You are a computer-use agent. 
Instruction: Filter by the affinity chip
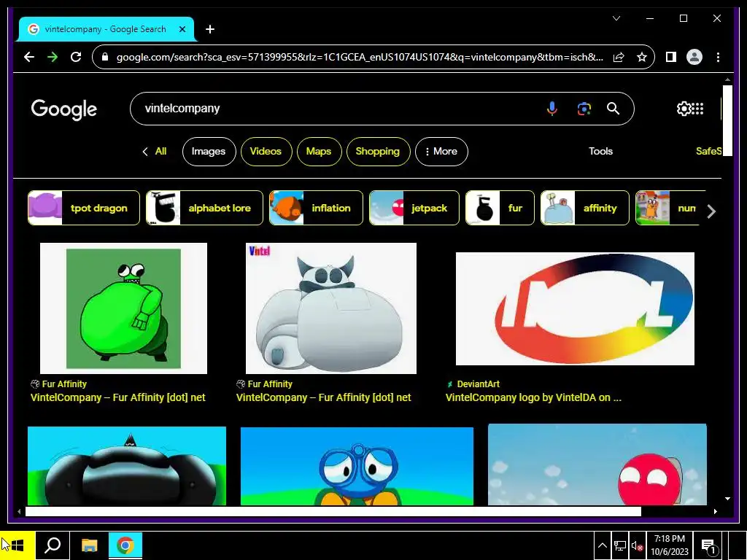(584, 208)
